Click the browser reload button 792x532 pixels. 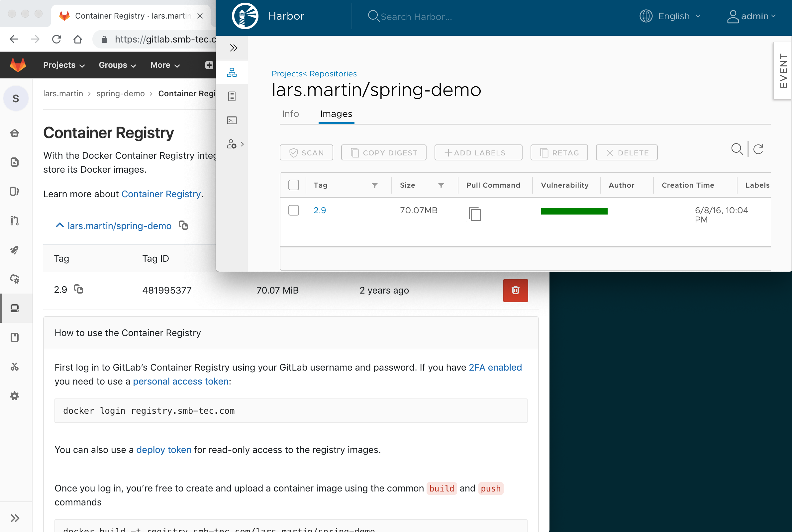[57, 40]
